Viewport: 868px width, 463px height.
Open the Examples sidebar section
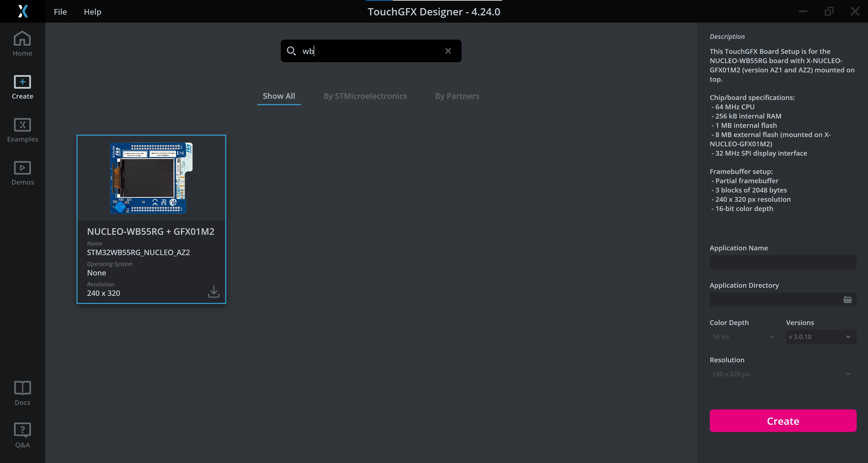point(22,130)
